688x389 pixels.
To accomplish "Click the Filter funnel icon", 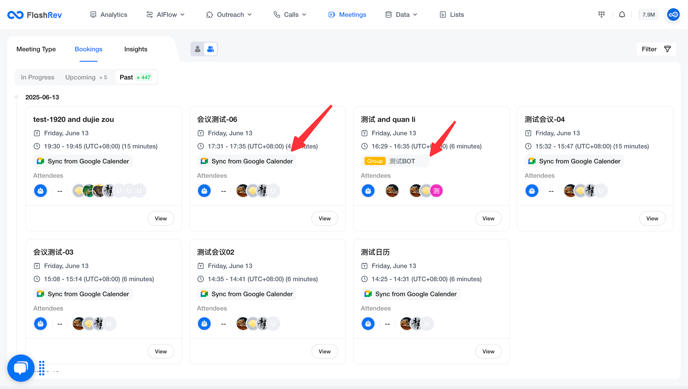I will [667, 49].
